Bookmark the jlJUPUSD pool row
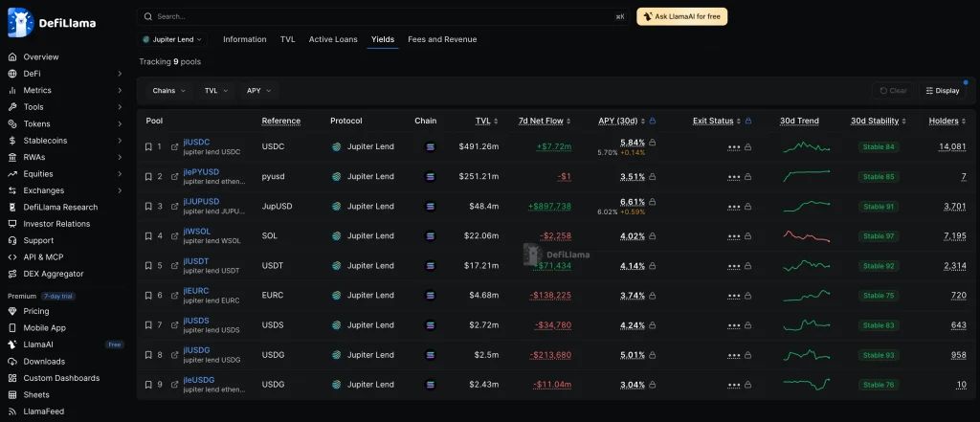980x422 pixels. coord(148,207)
